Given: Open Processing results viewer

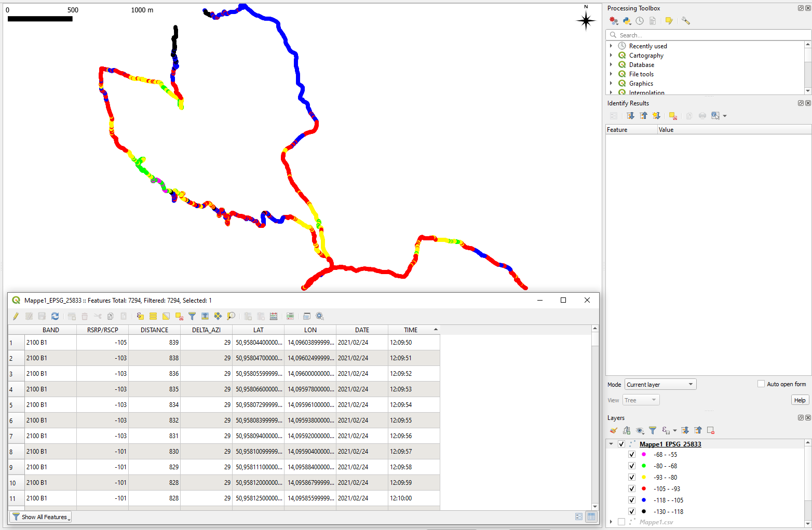Looking at the screenshot, I should [653, 21].
